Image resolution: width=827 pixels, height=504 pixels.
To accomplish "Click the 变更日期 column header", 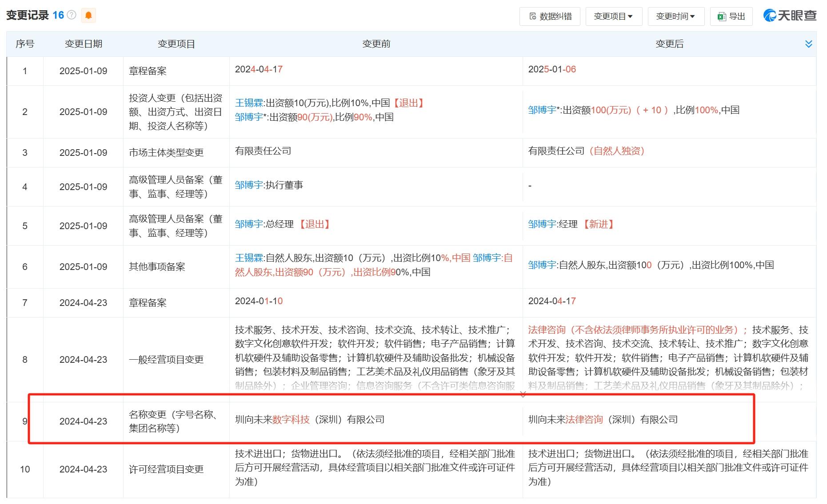I will point(83,44).
